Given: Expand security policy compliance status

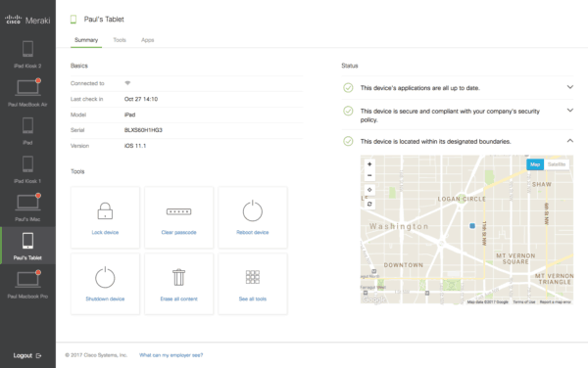Looking at the screenshot, I should click(x=570, y=111).
